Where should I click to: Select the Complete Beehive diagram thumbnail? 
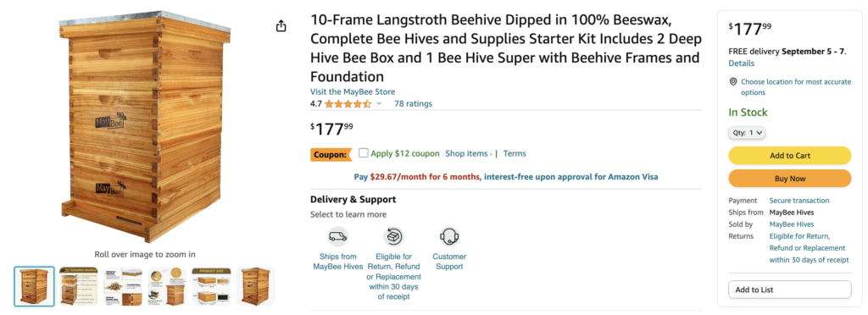79,286
